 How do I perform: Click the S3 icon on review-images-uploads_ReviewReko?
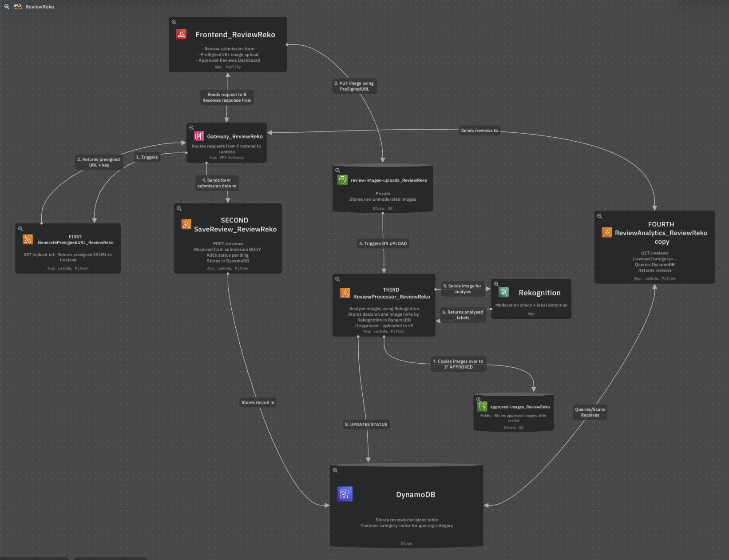click(x=343, y=180)
